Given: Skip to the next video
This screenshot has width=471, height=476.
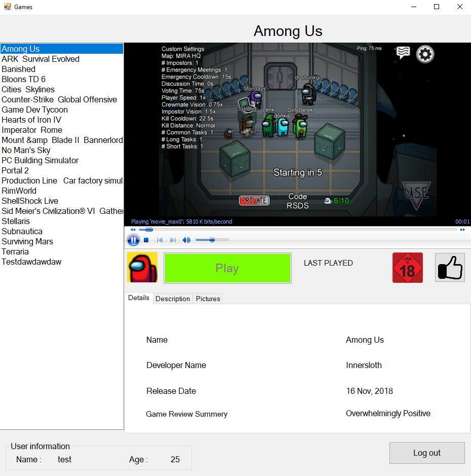Looking at the screenshot, I should click(x=173, y=240).
